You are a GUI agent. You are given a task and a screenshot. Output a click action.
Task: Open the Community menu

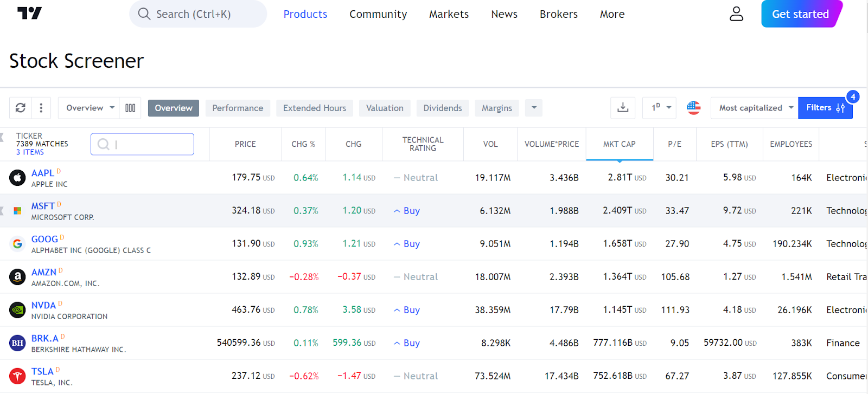pyautogui.click(x=378, y=14)
